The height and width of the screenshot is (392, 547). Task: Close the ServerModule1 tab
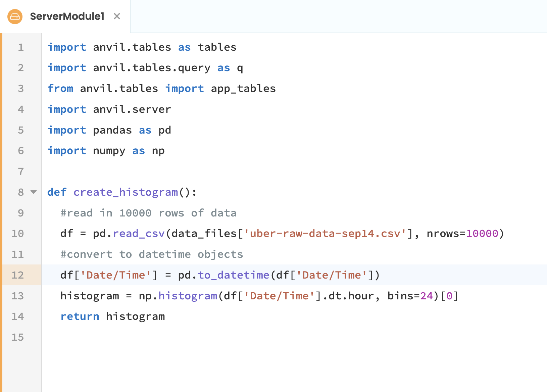click(117, 16)
